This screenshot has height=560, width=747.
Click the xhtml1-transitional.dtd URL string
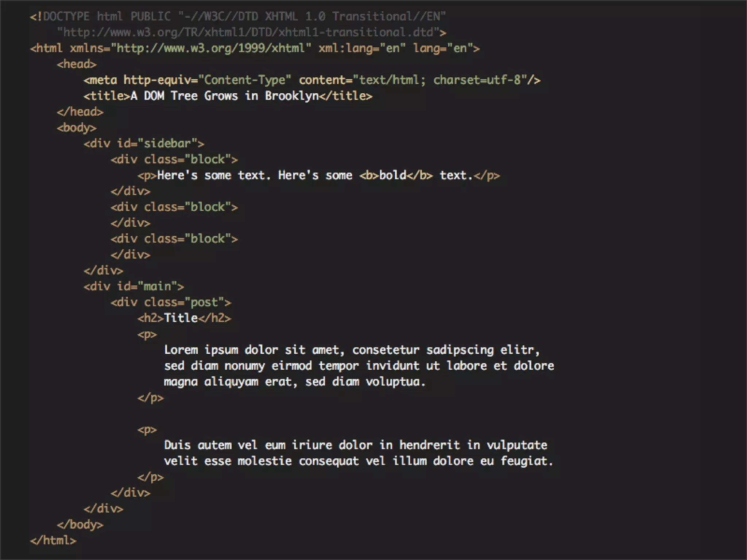coord(249,32)
